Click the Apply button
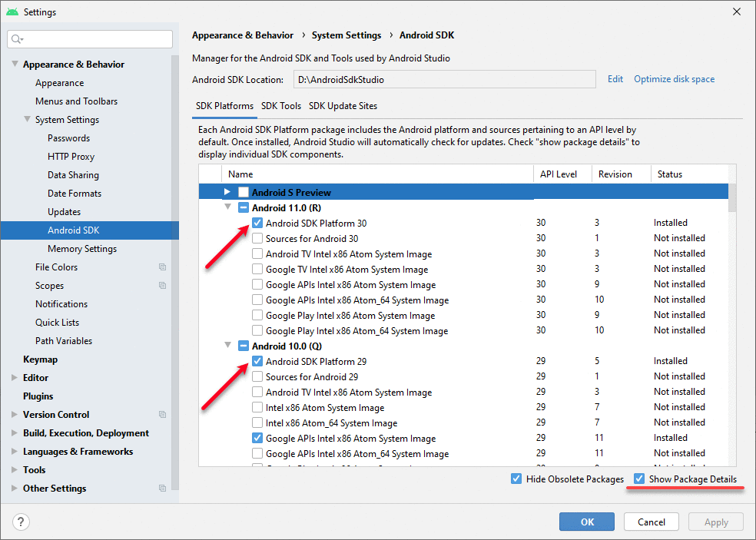Viewport: 756px width, 540px height. [716, 522]
